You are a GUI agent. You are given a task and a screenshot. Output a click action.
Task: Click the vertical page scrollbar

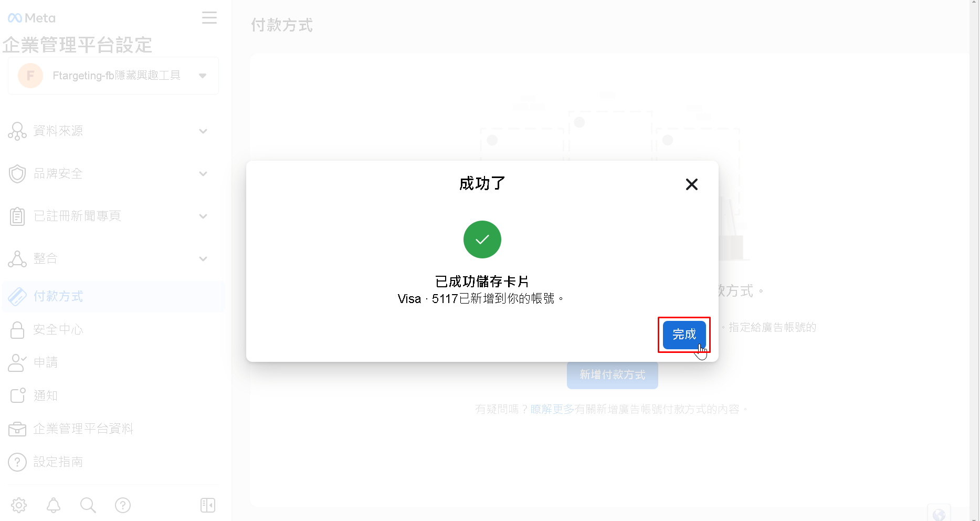click(x=974, y=260)
